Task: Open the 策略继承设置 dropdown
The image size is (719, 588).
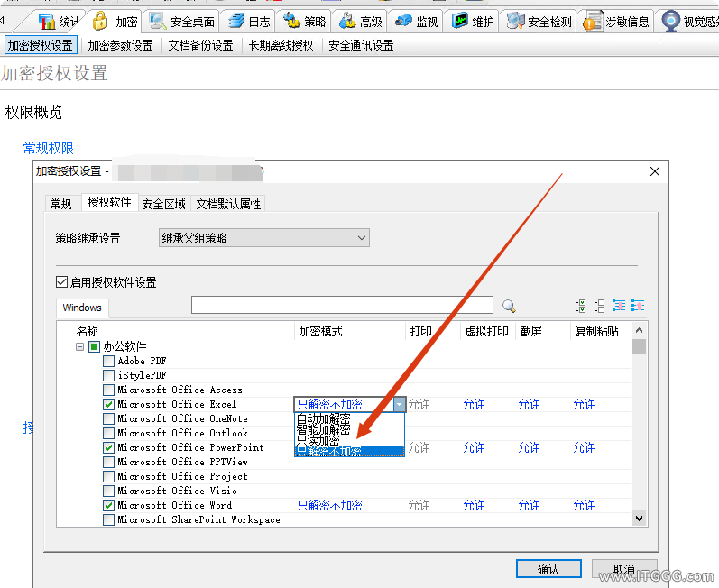Action: (x=264, y=238)
